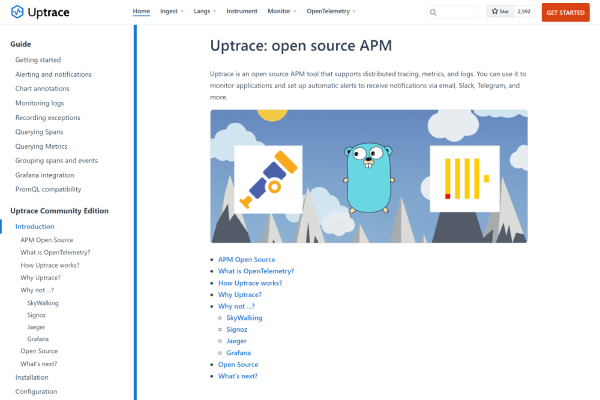Viewport: 600px width, 400px height.
Task: Open Alerting and notifications guide
Action: [x=53, y=74]
